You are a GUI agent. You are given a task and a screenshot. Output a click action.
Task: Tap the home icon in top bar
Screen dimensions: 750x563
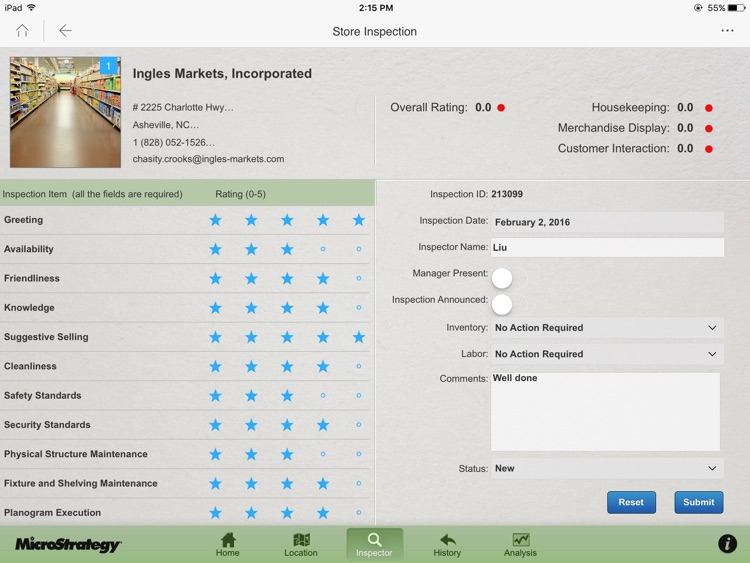pos(22,31)
